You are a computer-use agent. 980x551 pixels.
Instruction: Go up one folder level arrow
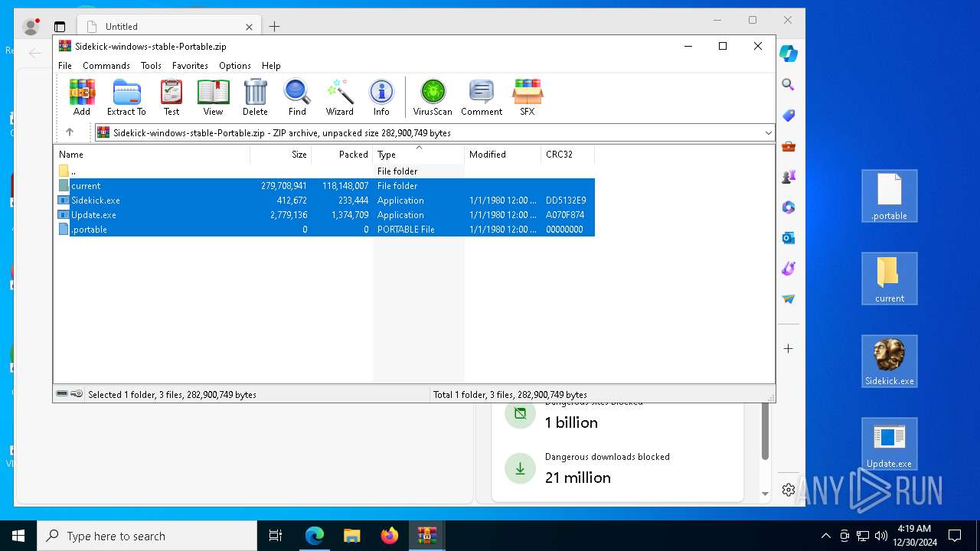click(70, 132)
